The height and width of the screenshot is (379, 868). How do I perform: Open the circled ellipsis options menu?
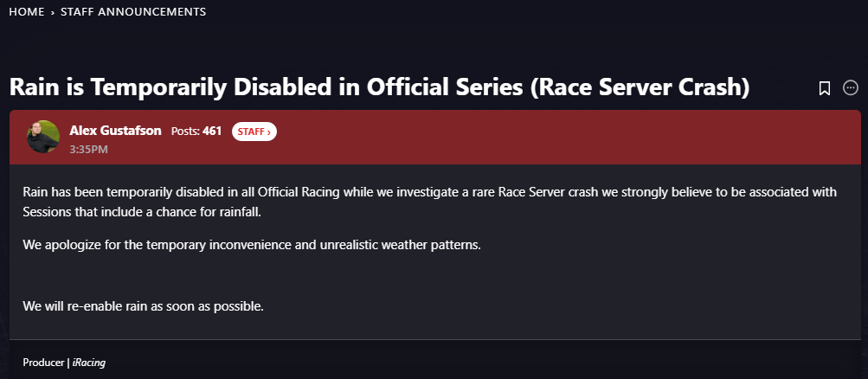[x=851, y=88]
